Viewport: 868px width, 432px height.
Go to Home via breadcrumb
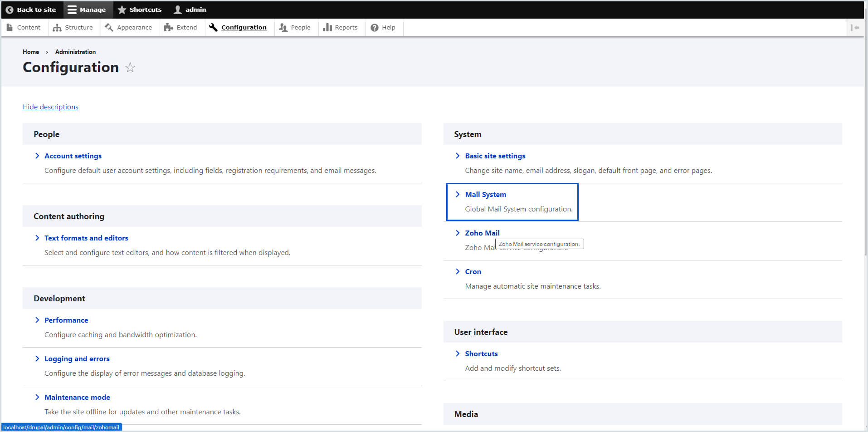[x=31, y=52]
